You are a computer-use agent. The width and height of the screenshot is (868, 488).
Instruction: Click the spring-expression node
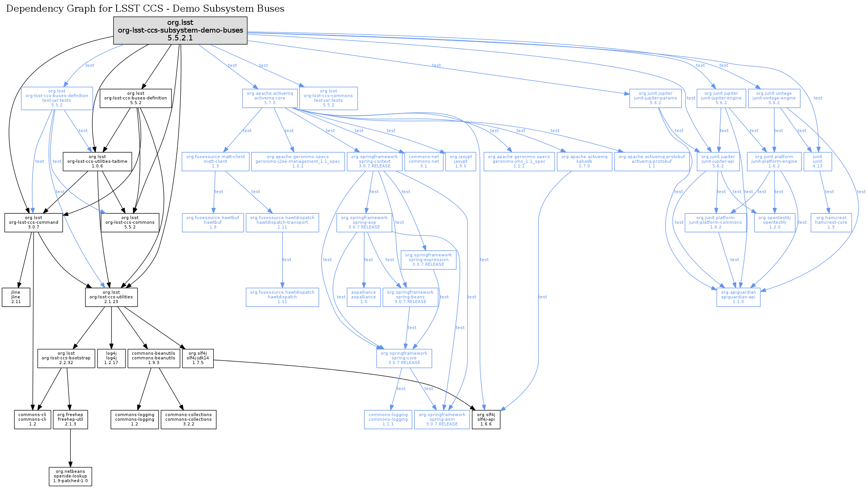(x=428, y=260)
